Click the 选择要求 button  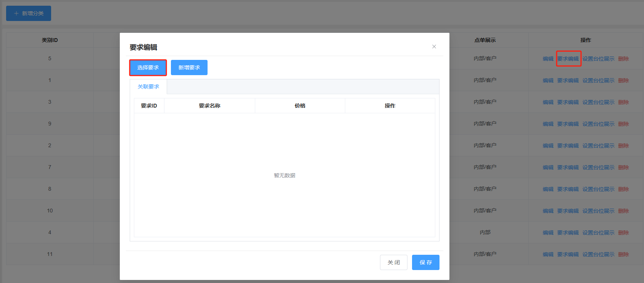[x=148, y=68]
